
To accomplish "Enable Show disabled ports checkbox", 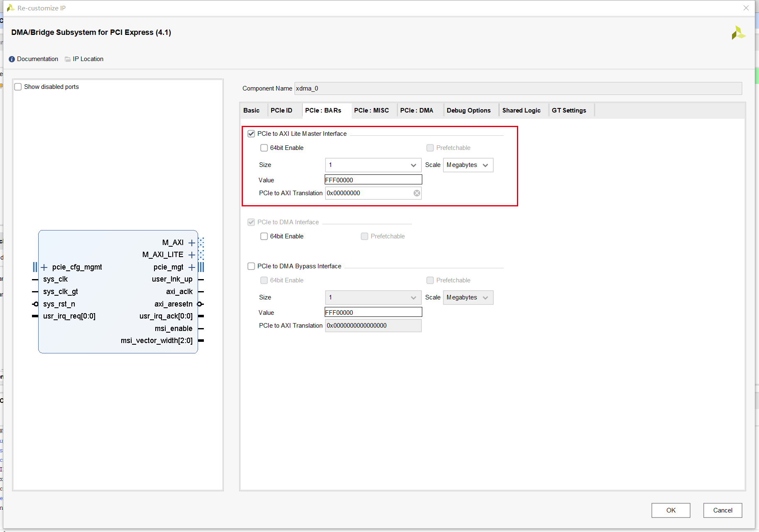I will pos(18,87).
